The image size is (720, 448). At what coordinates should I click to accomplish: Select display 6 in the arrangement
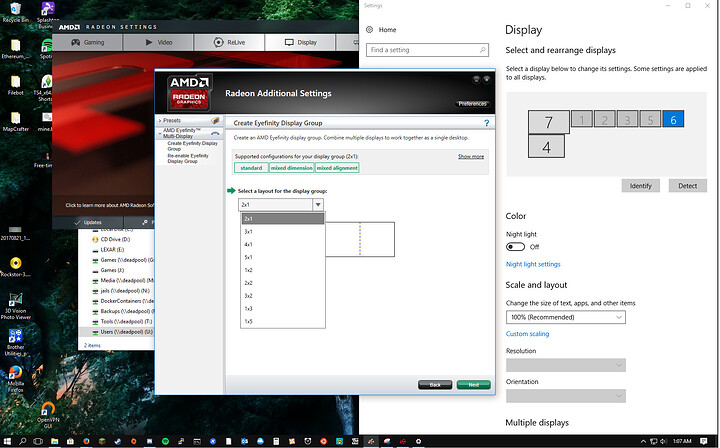[x=673, y=119]
